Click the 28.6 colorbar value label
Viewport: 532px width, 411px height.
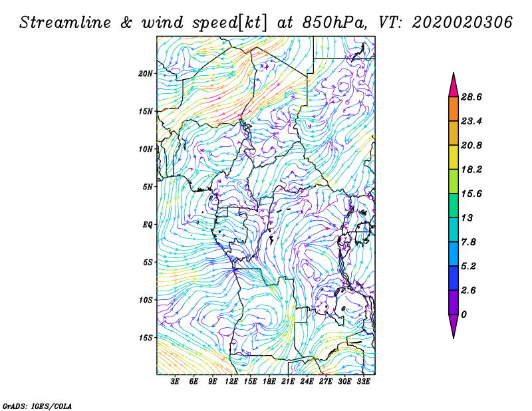click(x=471, y=97)
